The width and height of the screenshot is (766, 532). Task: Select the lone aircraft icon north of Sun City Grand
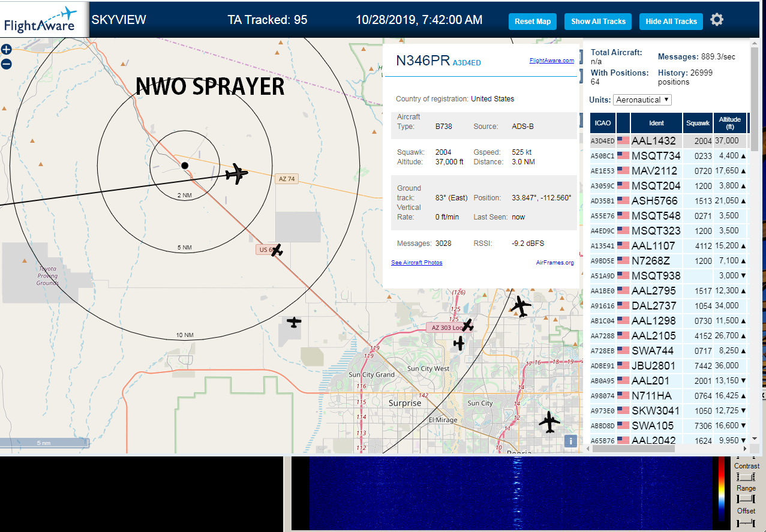294,322
